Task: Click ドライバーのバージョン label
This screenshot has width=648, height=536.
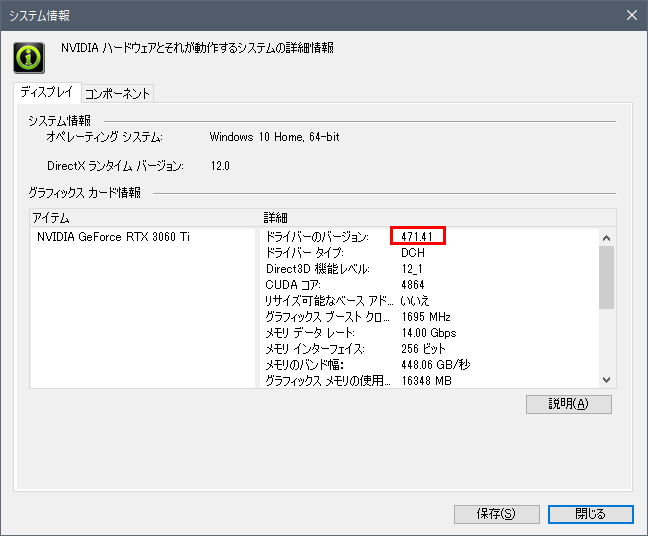Action: click(317, 237)
